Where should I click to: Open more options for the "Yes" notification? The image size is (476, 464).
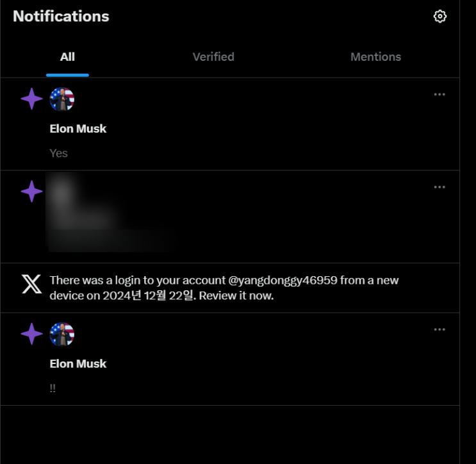pyautogui.click(x=439, y=94)
